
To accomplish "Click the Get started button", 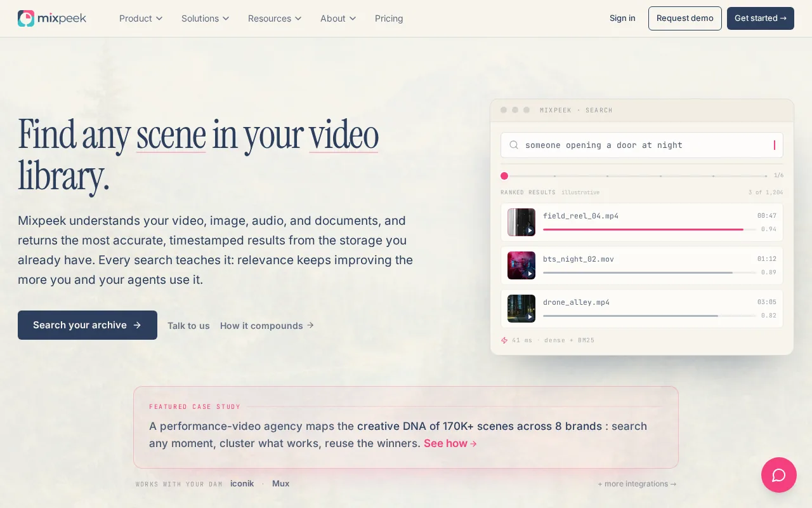I will (761, 18).
